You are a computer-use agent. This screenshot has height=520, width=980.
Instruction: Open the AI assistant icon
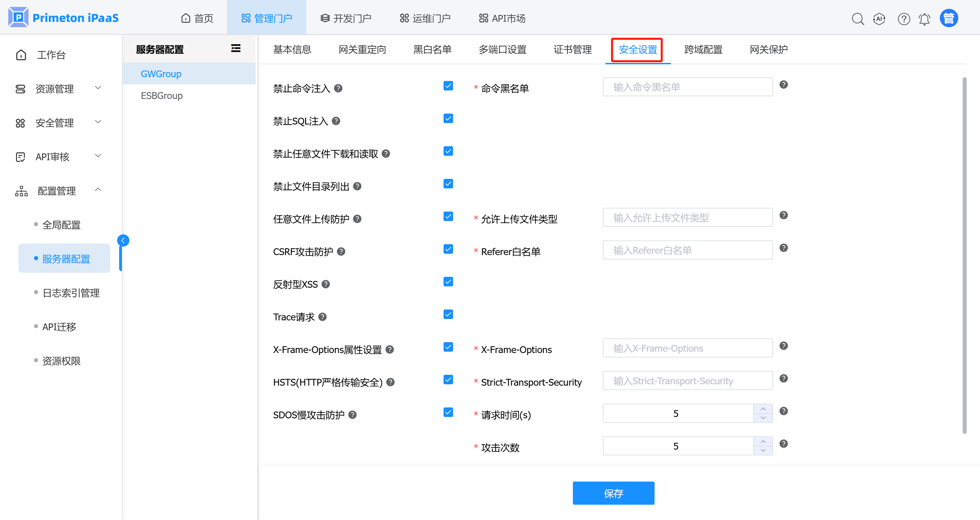coord(879,19)
